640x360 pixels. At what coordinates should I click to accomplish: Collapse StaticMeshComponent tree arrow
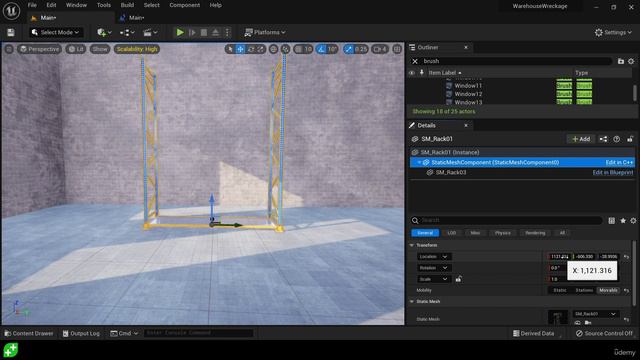click(419, 162)
